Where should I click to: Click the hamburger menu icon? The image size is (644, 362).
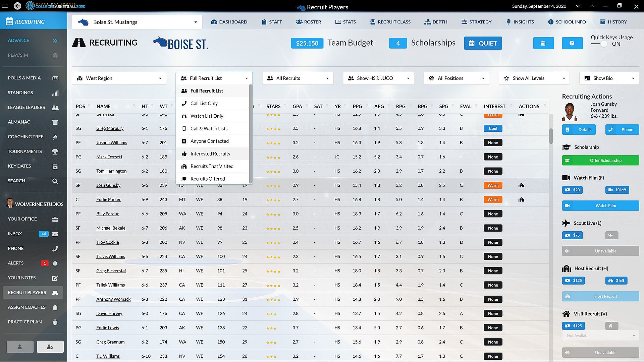point(5,6)
